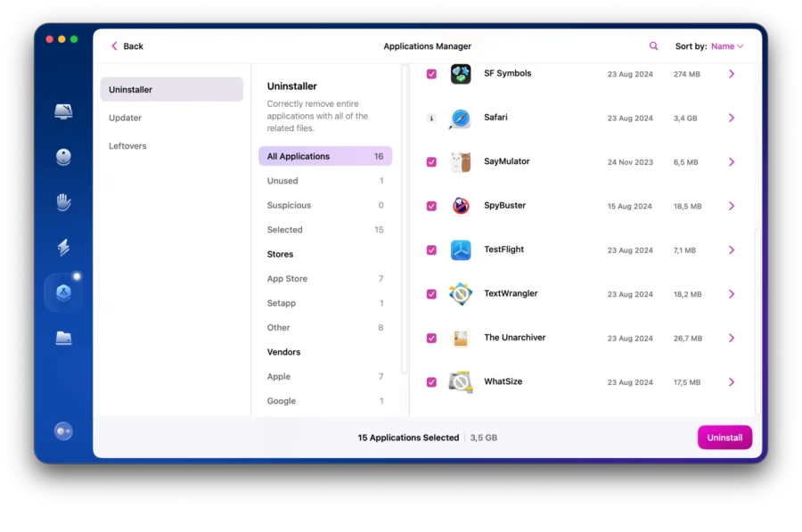Filter by App Store apps

coord(325,278)
